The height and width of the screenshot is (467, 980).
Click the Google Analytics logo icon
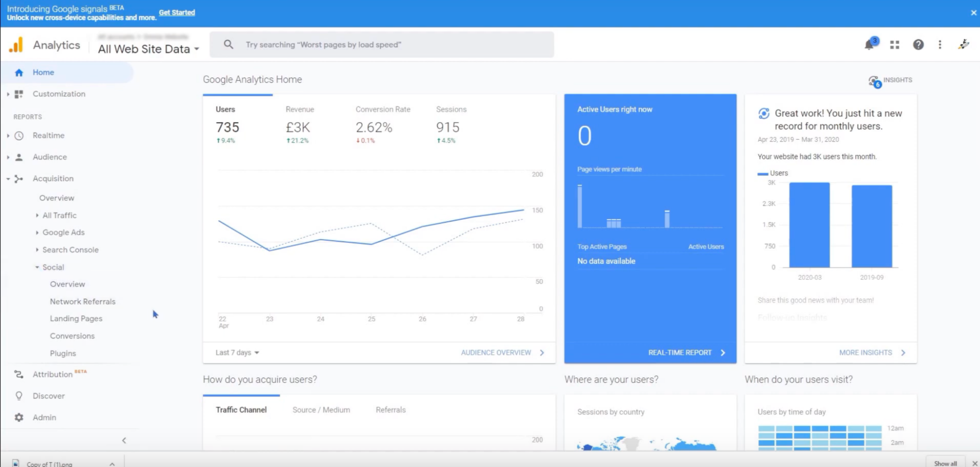[16, 45]
